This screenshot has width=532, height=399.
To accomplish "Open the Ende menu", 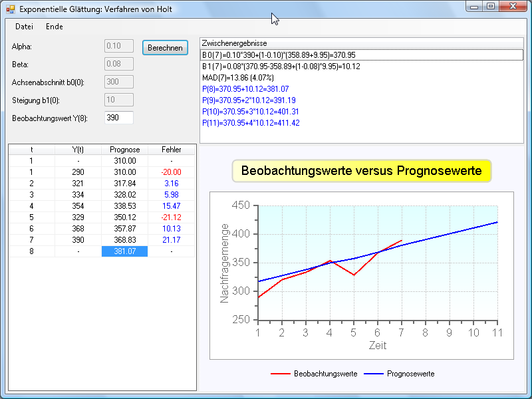I will pos(55,27).
